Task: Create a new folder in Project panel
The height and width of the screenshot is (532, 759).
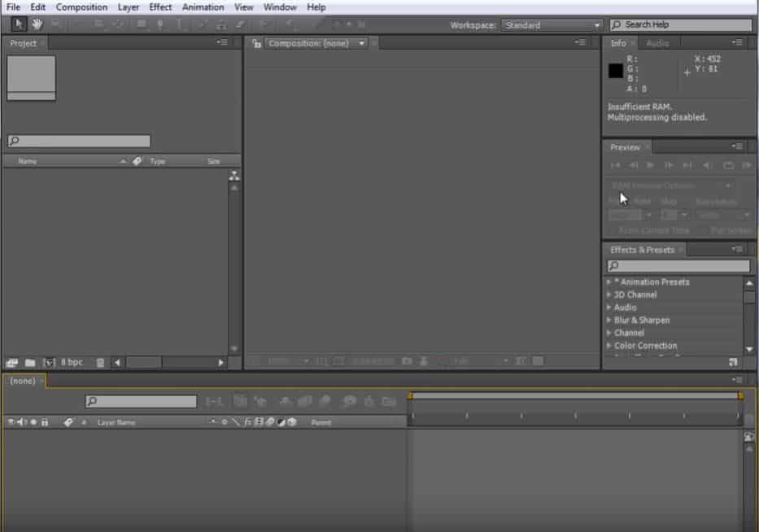Action: [30, 363]
